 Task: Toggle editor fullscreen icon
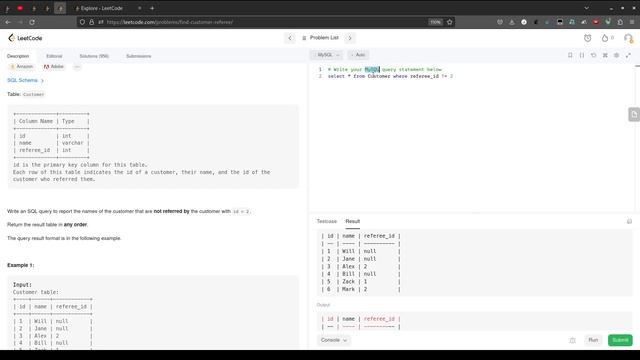pyautogui.click(x=628, y=55)
